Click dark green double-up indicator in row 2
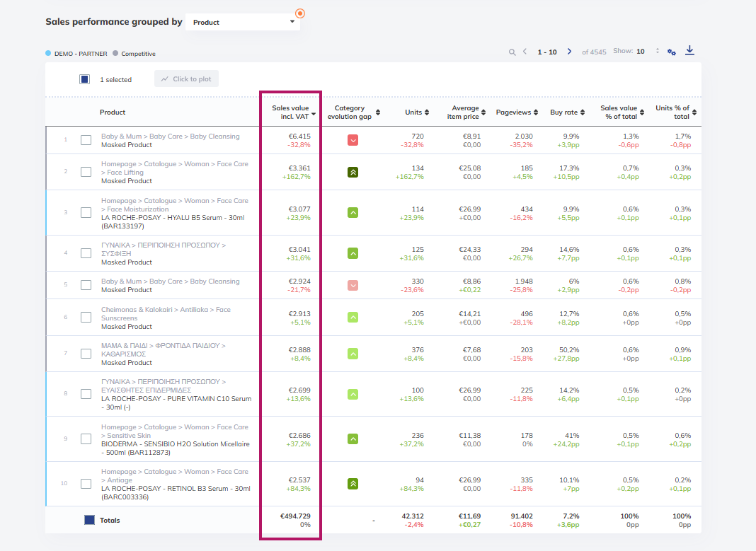This screenshot has height=551, width=756. (x=353, y=172)
